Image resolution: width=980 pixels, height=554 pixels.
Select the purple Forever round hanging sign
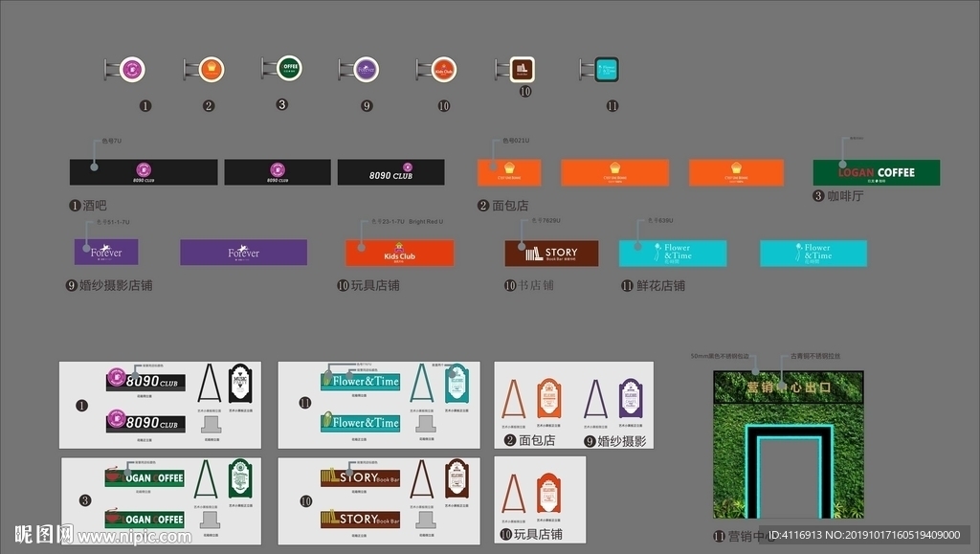[367, 69]
